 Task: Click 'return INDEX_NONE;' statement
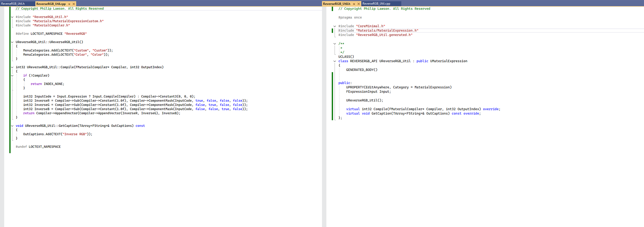pos(47,84)
